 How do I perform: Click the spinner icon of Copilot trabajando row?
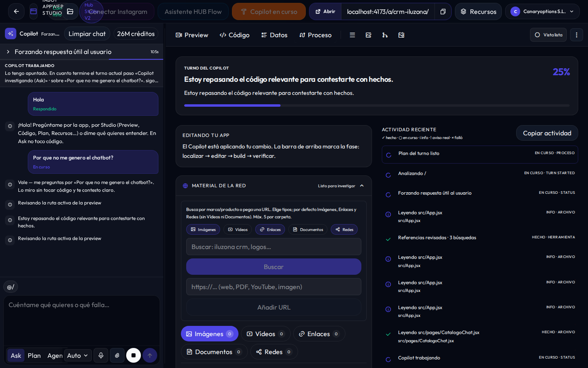point(388,359)
